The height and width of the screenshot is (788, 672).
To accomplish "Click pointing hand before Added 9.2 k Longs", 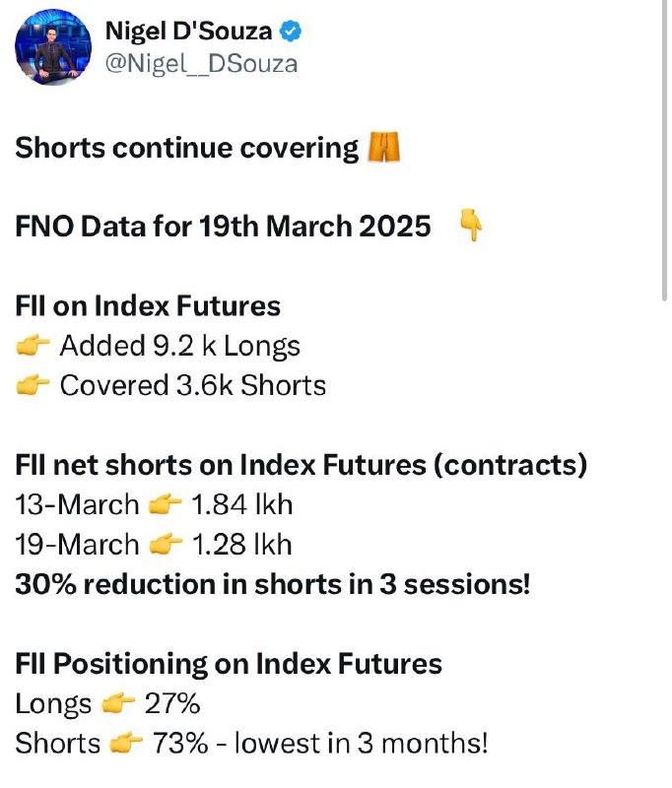I will coord(33,346).
